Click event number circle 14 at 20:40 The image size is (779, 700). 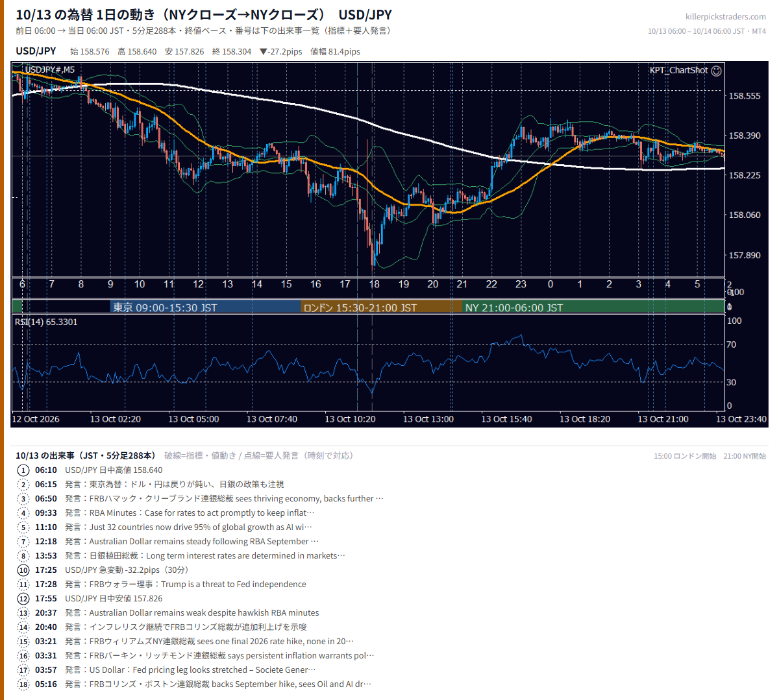pos(23,627)
